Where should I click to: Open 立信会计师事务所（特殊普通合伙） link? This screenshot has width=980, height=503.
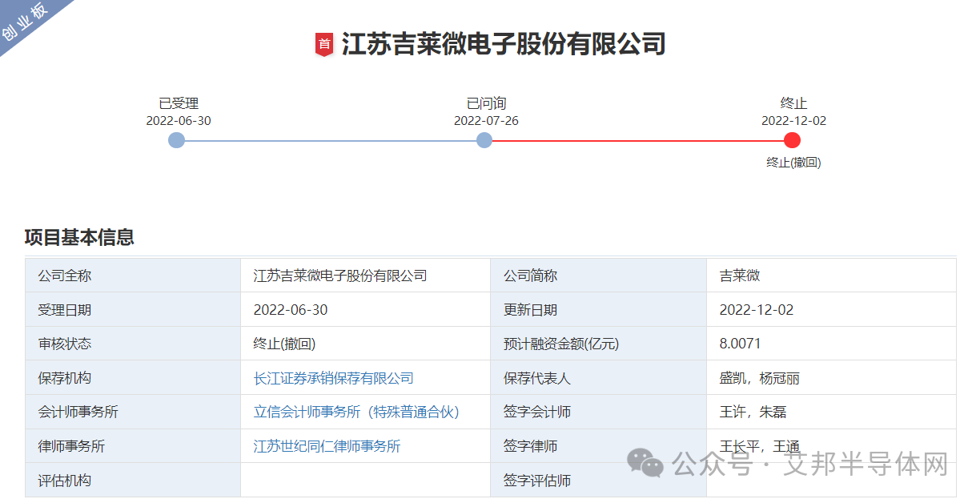356,412
